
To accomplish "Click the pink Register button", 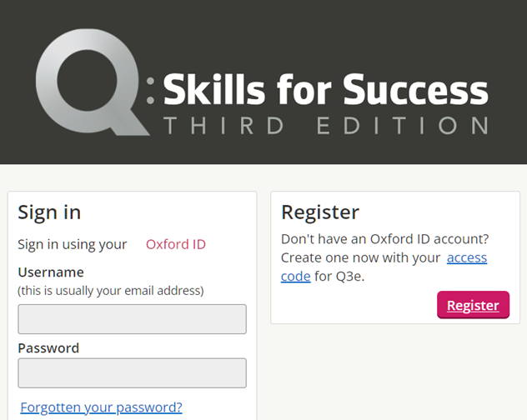I will [x=474, y=305].
